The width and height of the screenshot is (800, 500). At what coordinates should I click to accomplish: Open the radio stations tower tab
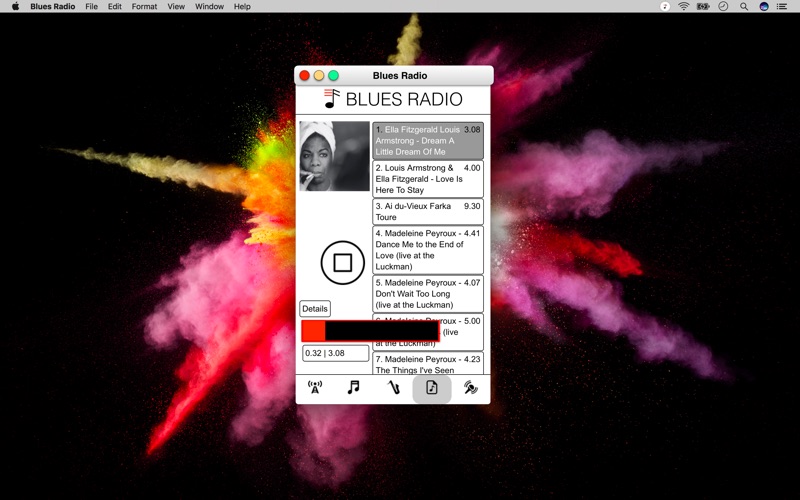pyautogui.click(x=315, y=387)
